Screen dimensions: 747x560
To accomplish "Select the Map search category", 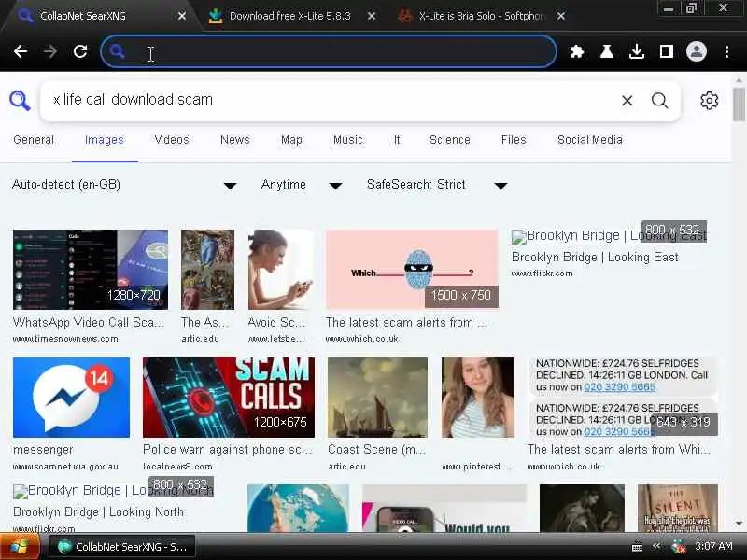I will coord(291,140).
